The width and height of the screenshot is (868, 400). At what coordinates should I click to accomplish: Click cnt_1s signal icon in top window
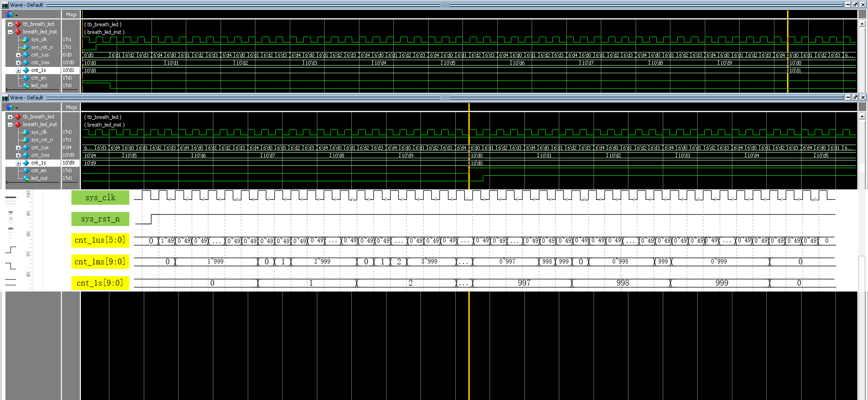[x=26, y=70]
